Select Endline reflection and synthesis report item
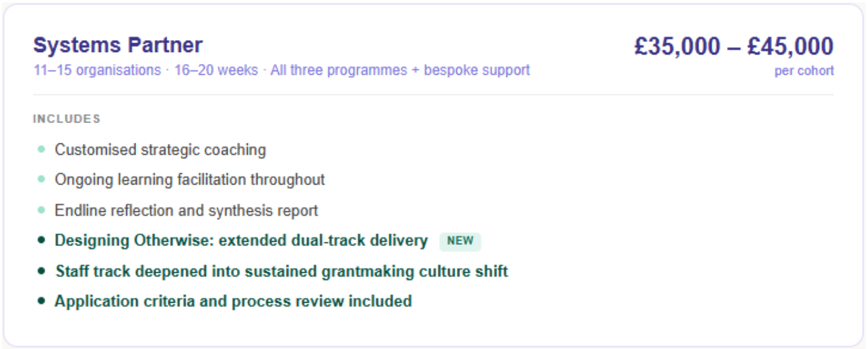This screenshot has height=349, width=868. click(x=186, y=210)
